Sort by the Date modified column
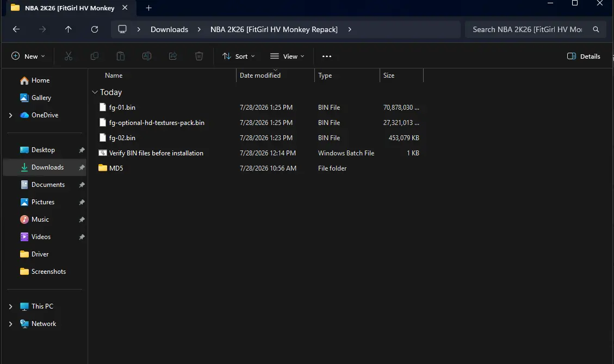 pos(260,76)
